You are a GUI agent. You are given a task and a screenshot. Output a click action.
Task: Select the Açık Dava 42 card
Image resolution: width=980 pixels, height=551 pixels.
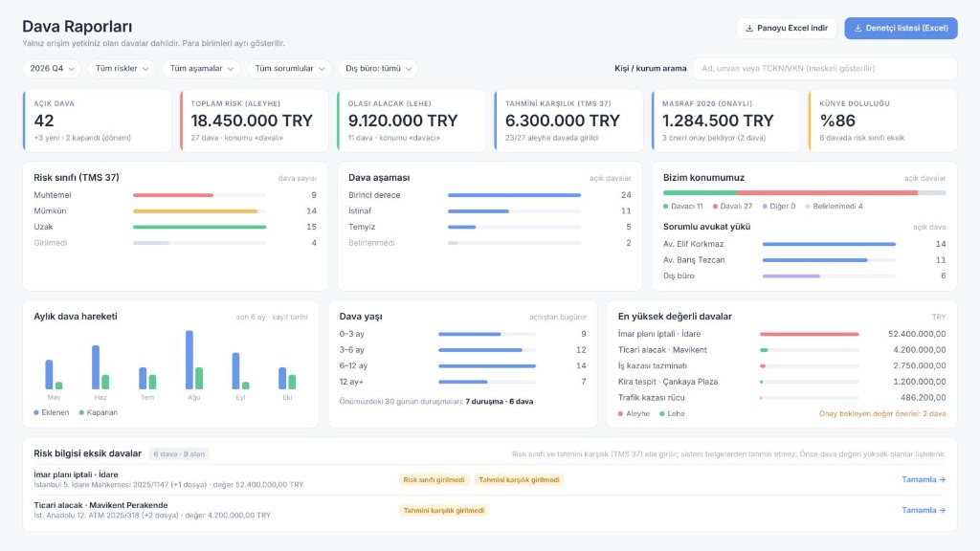click(97, 121)
